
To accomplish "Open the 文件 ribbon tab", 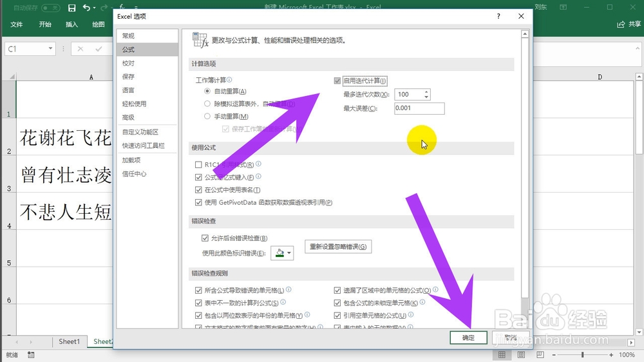I will click(17, 24).
